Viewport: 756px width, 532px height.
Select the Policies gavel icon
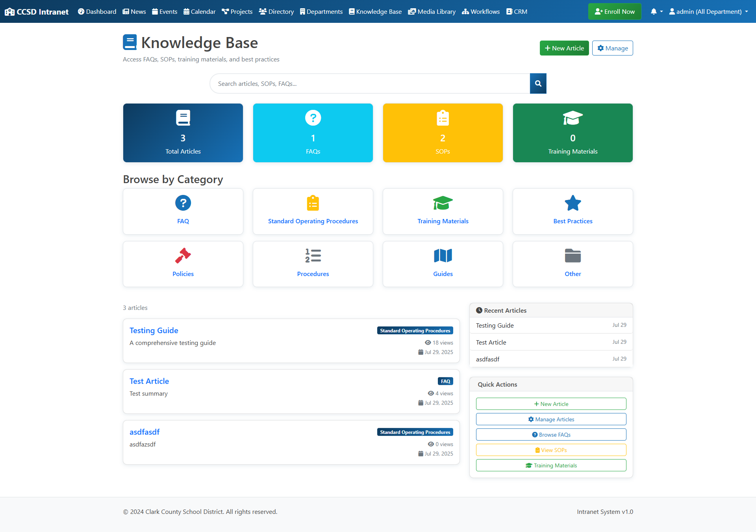click(x=183, y=256)
